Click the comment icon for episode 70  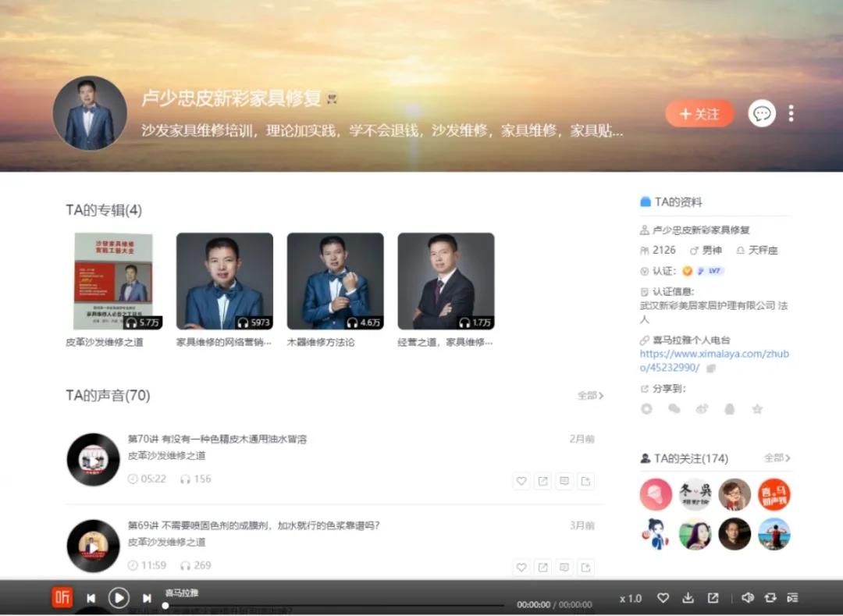coord(564,481)
